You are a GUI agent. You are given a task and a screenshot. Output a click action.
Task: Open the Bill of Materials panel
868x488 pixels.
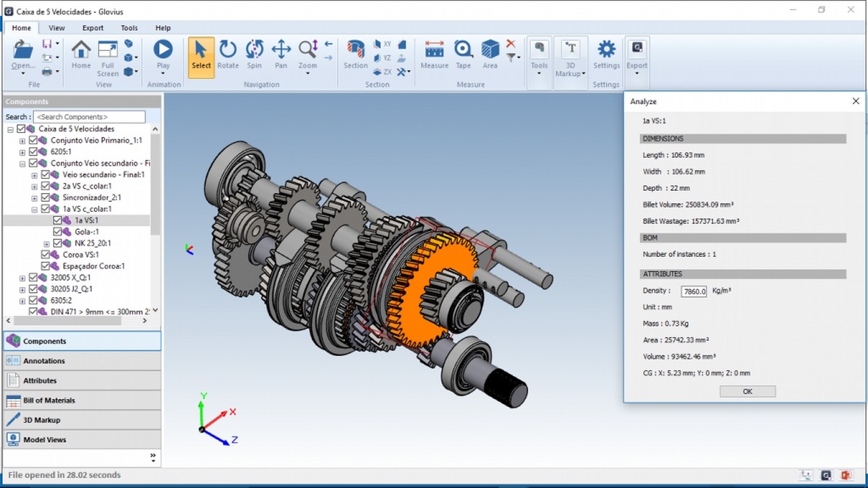(49, 400)
